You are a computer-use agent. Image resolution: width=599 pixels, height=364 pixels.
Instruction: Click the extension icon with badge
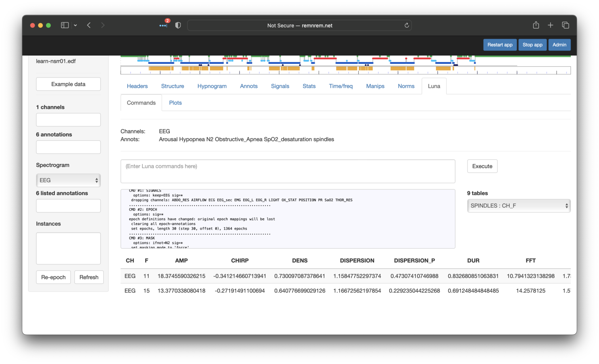click(163, 25)
